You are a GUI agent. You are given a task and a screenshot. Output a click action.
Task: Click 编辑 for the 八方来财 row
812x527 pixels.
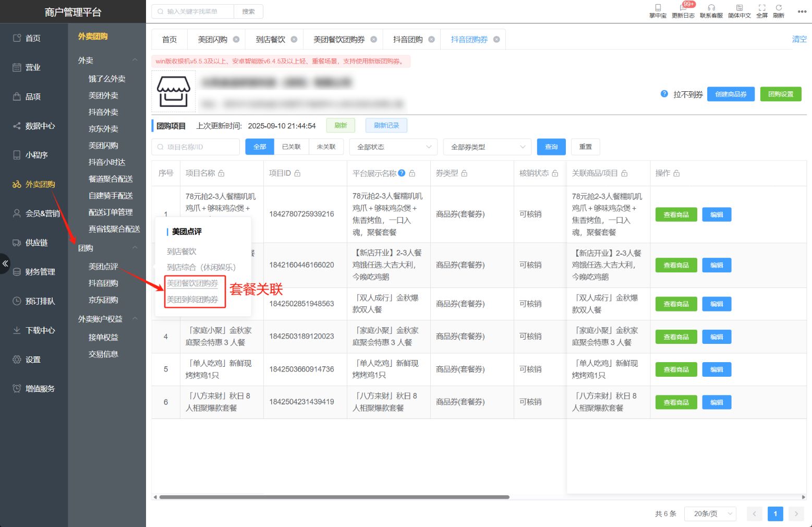pyautogui.click(x=717, y=402)
